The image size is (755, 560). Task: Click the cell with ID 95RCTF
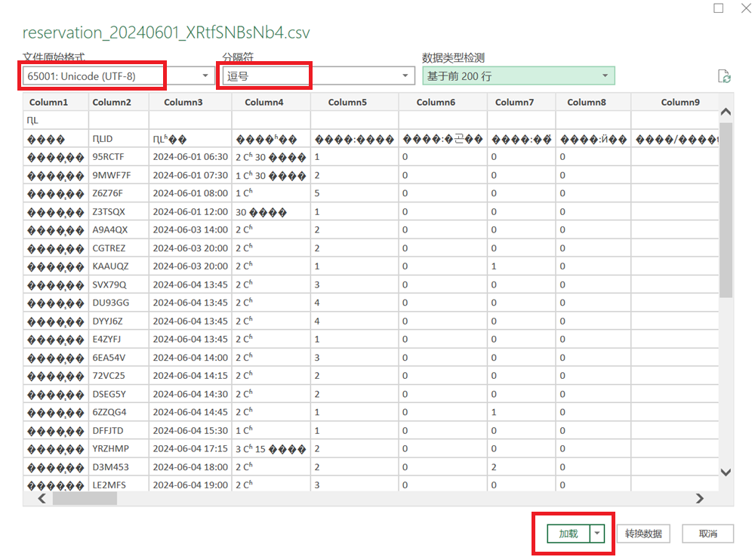tap(119, 157)
